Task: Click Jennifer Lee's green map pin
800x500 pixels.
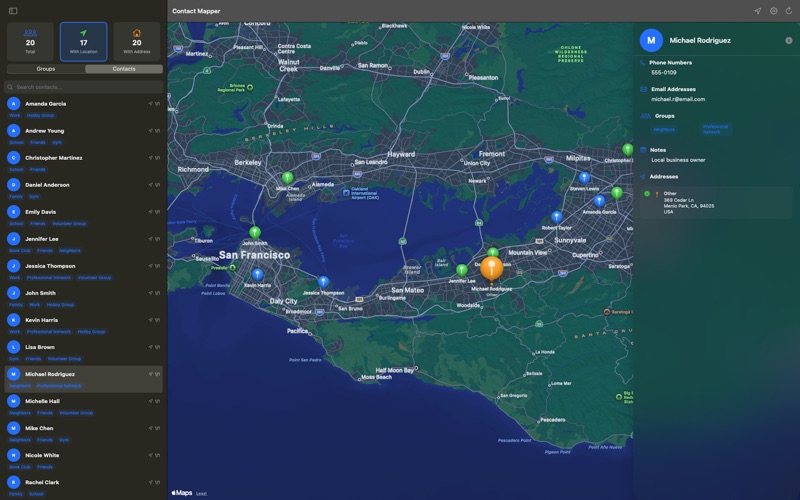Action: pyautogui.click(x=462, y=270)
